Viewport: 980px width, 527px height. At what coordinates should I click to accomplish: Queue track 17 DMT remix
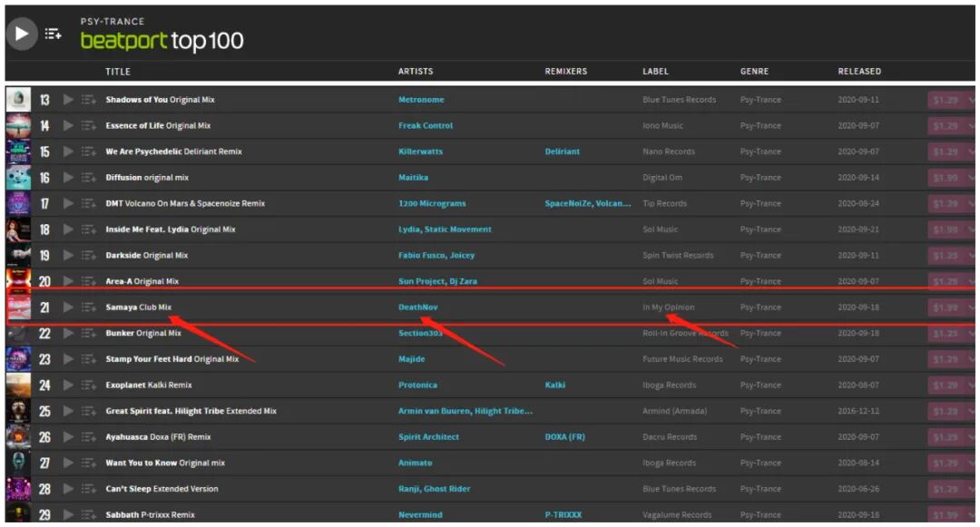(89, 203)
